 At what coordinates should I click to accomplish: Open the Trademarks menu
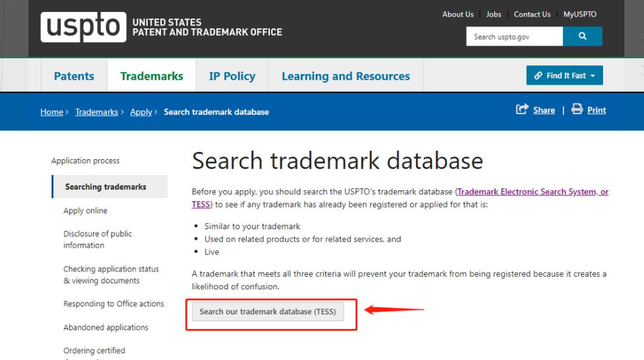152,76
